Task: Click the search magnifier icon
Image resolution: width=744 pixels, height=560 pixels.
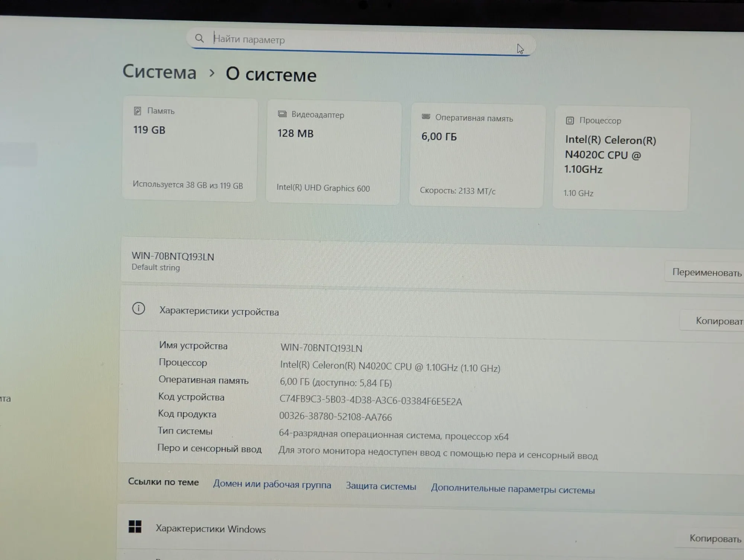Action: [199, 38]
